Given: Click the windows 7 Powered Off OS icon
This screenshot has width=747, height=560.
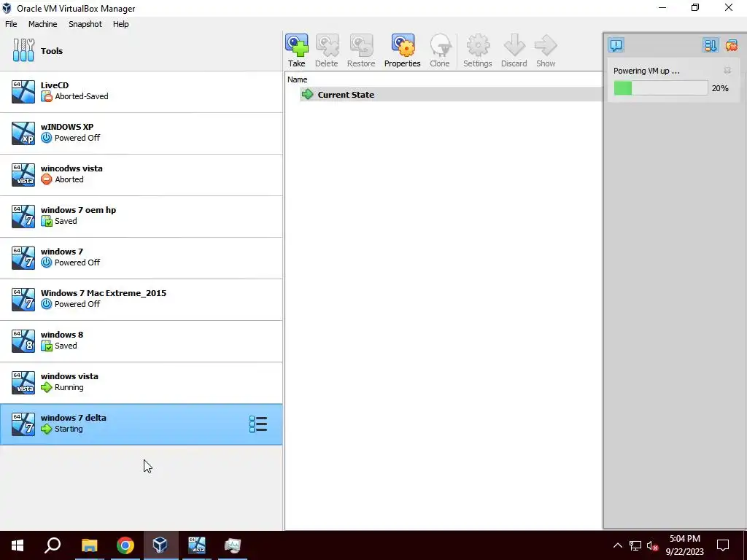Looking at the screenshot, I should pos(23,257).
